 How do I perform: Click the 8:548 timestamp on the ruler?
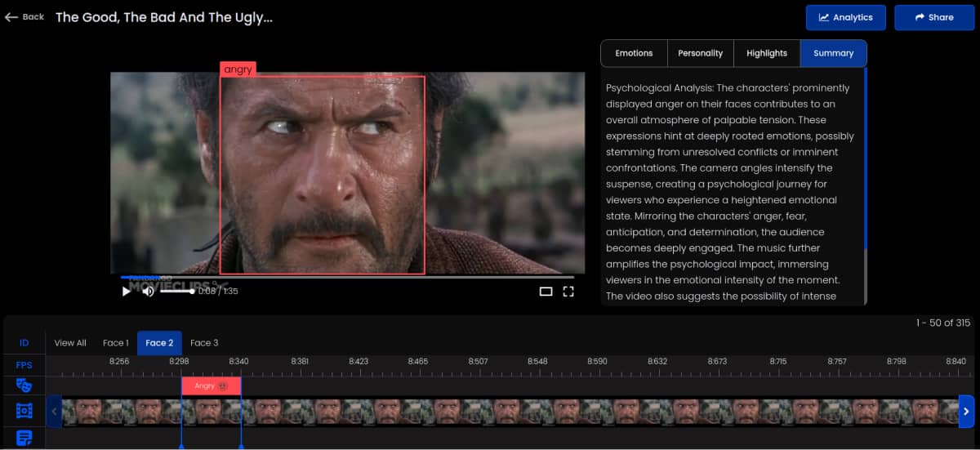coord(537,361)
